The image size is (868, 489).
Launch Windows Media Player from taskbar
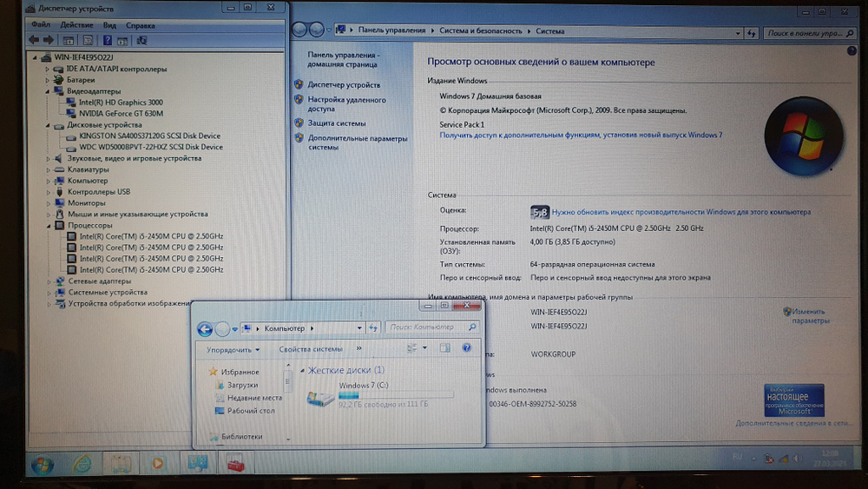(x=158, y=464)
